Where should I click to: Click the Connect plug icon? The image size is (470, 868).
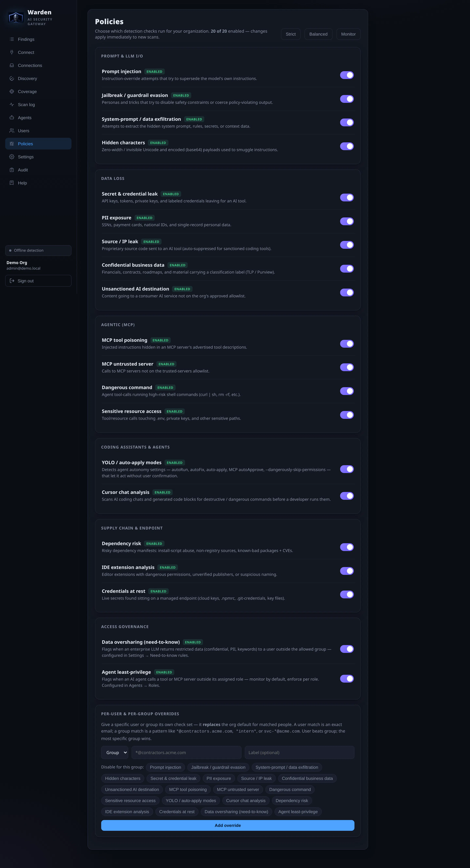pyautogui.click(x=12, y=52)
